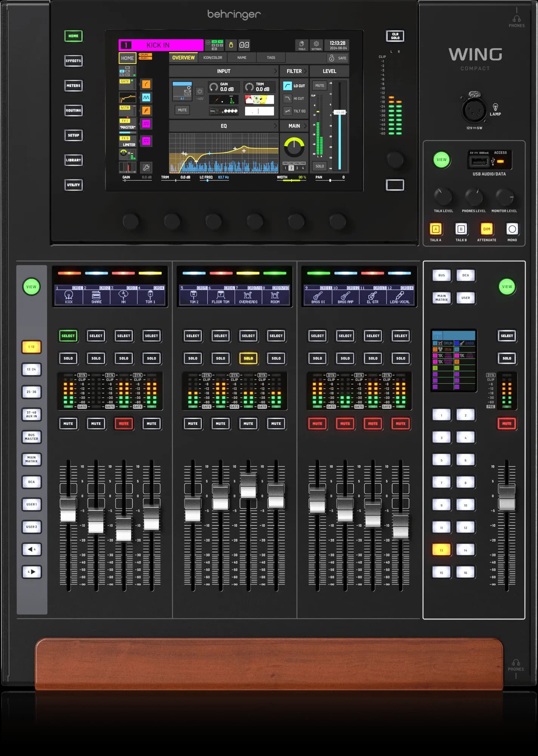Push the lit user button 13
The height and width of the screenshot is (756, 538).
coord(441,550)
